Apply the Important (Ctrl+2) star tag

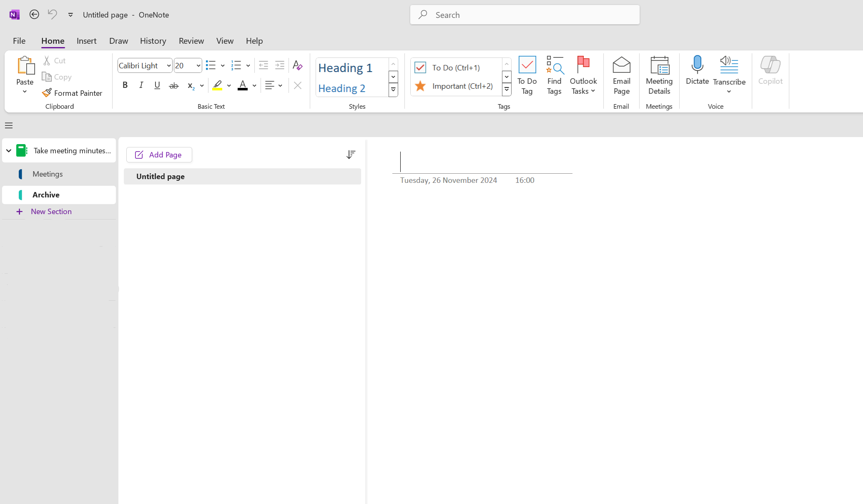[456, 86]
